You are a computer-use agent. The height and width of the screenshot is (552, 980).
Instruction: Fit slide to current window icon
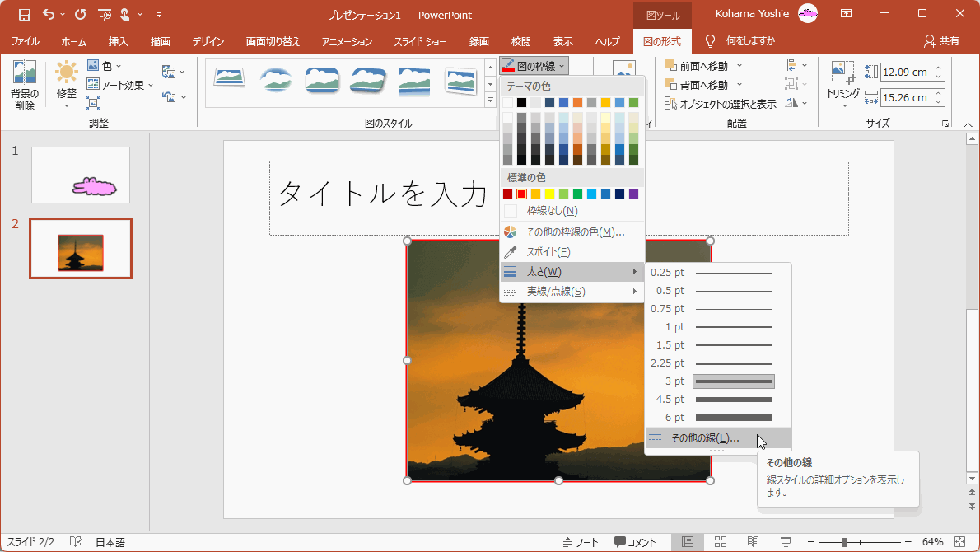click(x=960, y=542)
